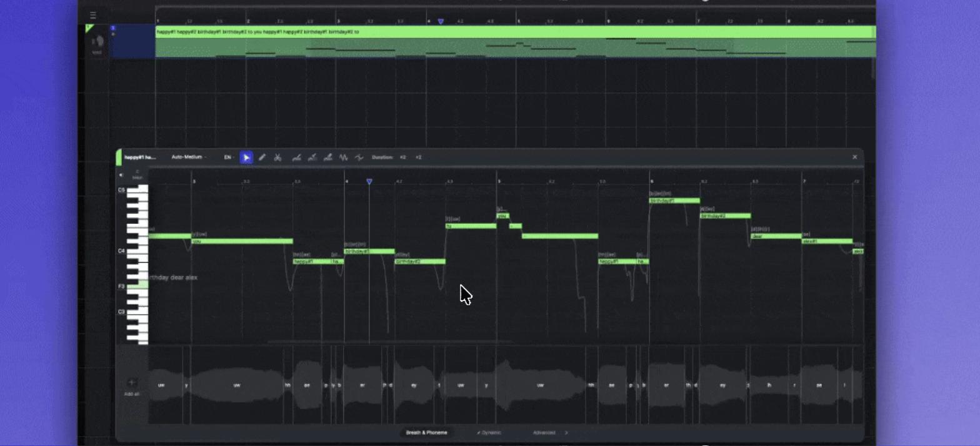Click the C Major key label
The width and height of the screenshot is (980, 446).
tap(137, 175)
